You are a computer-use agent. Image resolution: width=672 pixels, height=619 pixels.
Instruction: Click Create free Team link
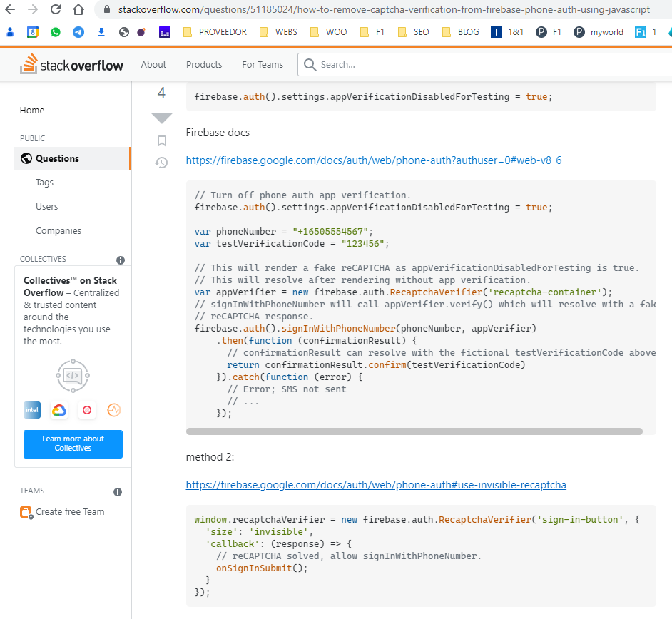pyautogui.click(x=70, y=512)
